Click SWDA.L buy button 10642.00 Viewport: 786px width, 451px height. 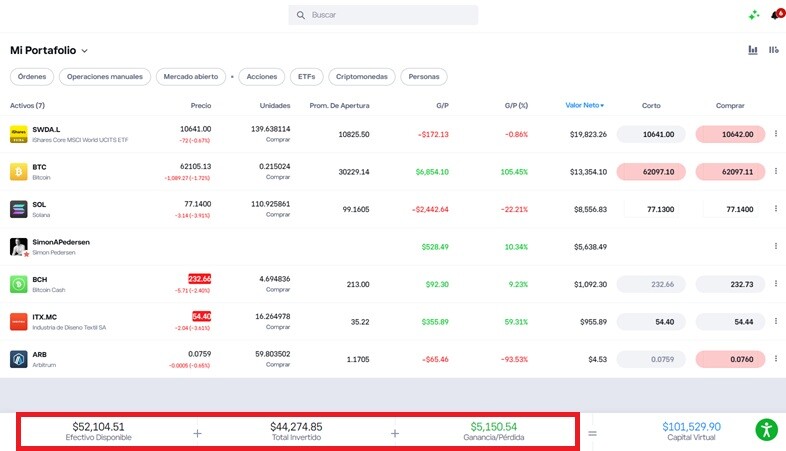pyautogui.click(x=730, y=134)
